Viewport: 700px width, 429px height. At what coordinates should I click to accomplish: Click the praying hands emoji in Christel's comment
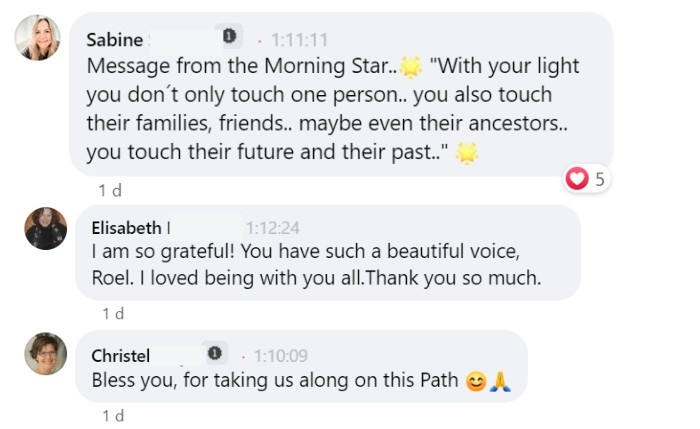pyautogui.click(x=499, y=381)
